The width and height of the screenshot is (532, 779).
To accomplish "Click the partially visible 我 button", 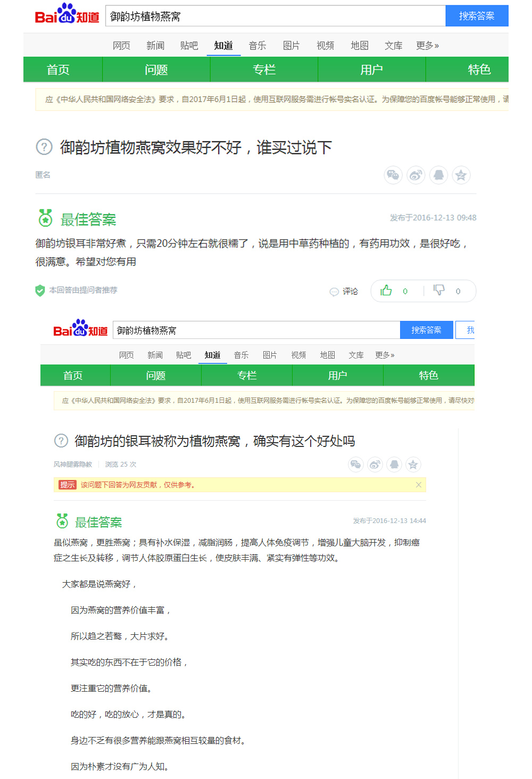I will click(x=466, y=330).
